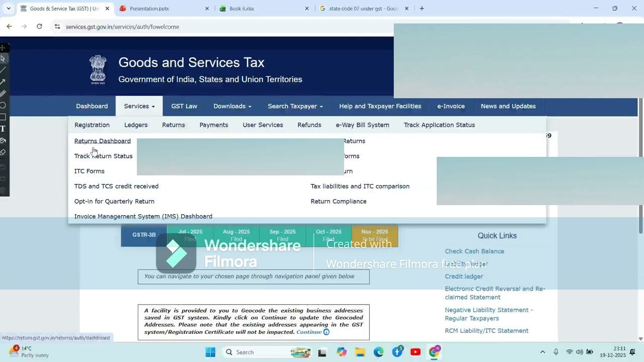
Task: Open the Ledgers submenu
Action: tap(136, 125)
